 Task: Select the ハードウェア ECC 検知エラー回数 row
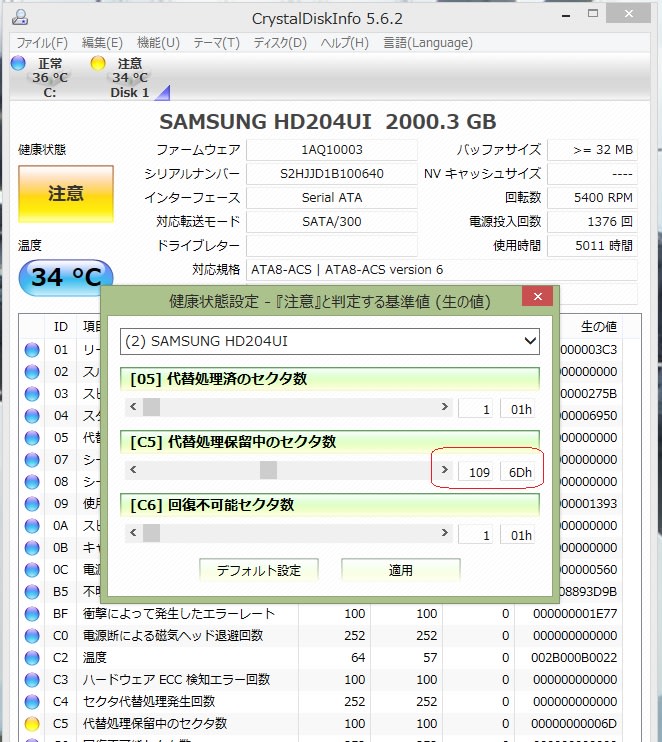click(x=320, y=680)
